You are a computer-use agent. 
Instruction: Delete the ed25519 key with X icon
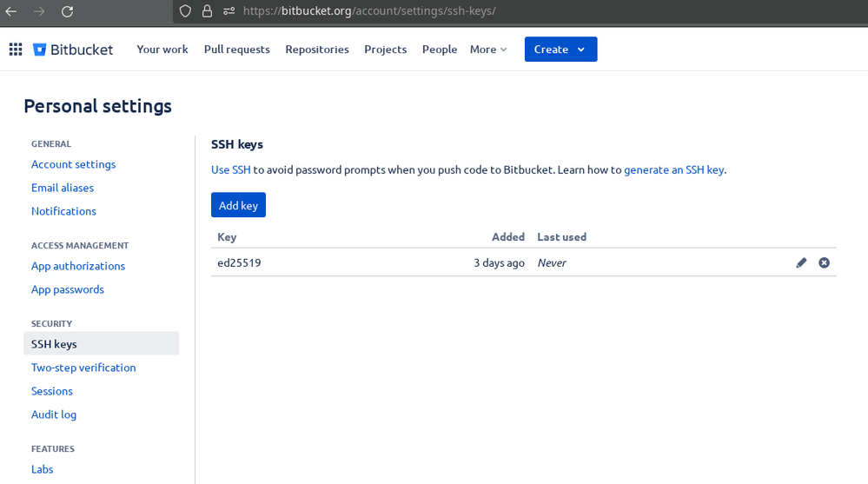click(x=824, y=262)
